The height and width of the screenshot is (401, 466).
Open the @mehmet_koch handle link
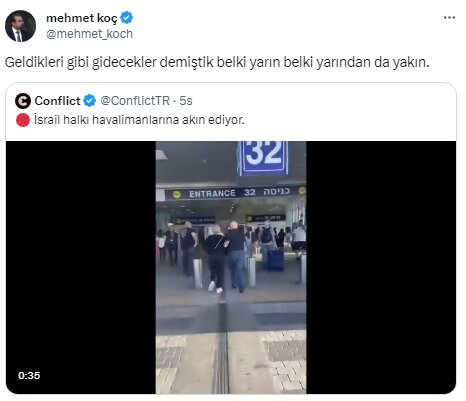click(x=89, y=34)
